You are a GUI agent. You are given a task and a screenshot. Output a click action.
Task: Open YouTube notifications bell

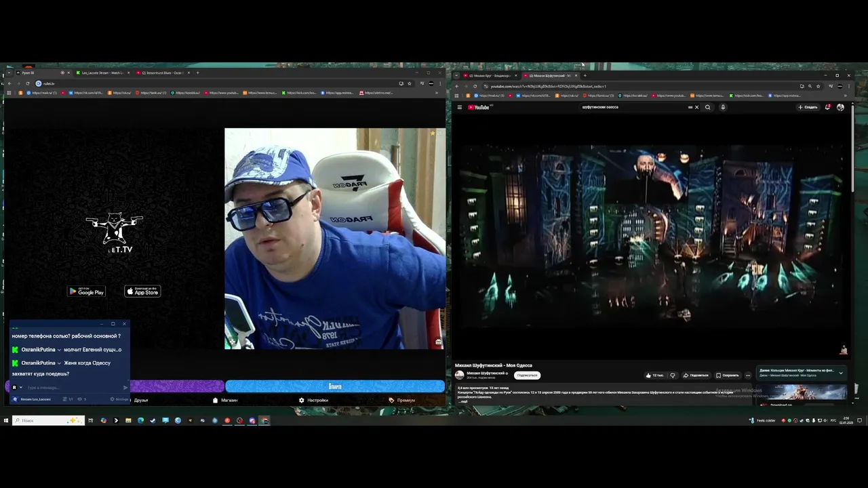click(827, 107)
